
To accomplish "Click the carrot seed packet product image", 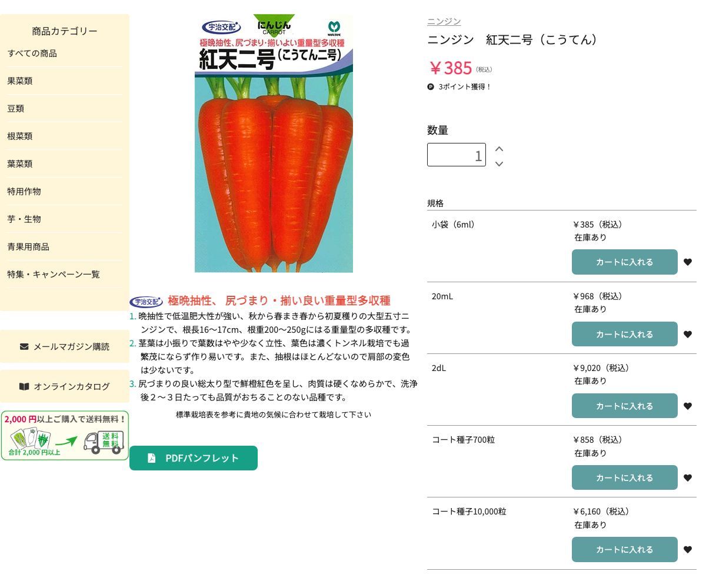I will point(274,144).
